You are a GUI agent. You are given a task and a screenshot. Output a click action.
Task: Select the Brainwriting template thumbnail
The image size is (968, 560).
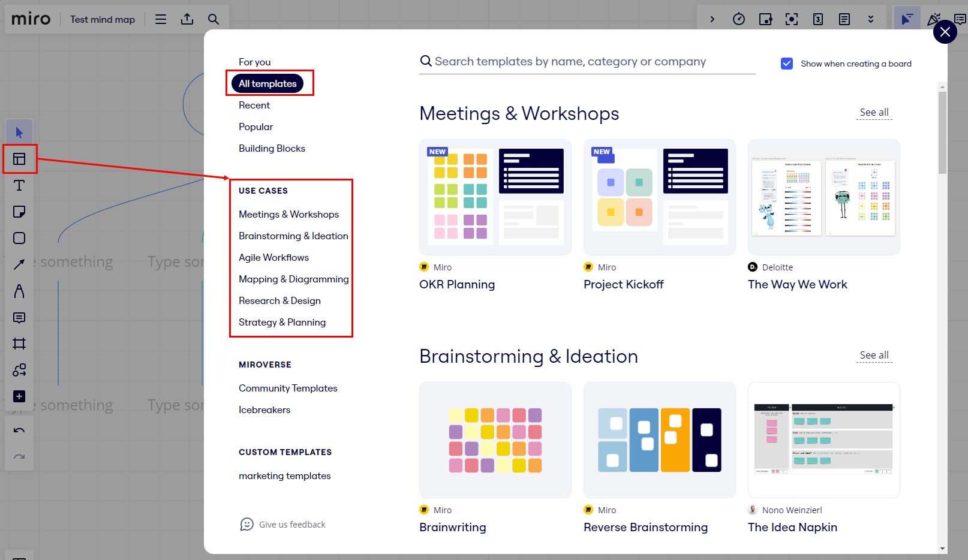coord(495,440)
